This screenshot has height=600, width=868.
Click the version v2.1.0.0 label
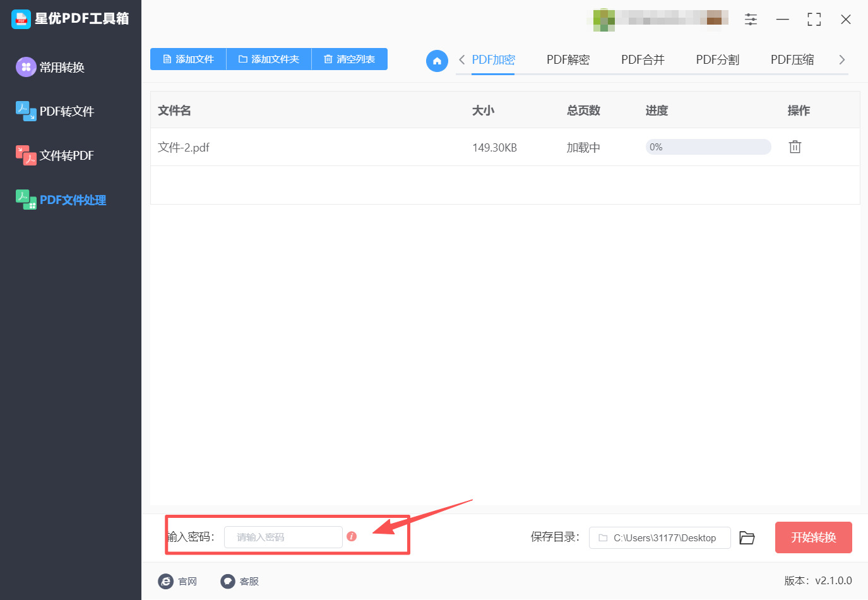(x=818, y=581)
